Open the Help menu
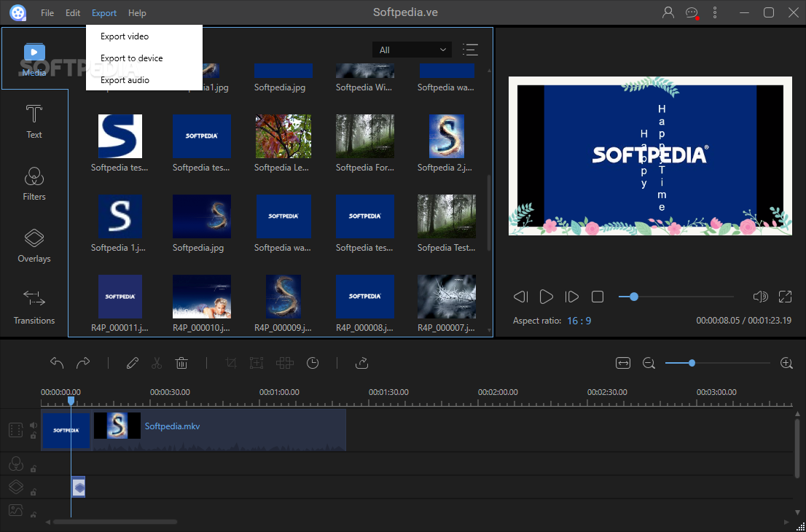Image resolution: width=806 pixels, height=532 pixels. click(137, 13)
